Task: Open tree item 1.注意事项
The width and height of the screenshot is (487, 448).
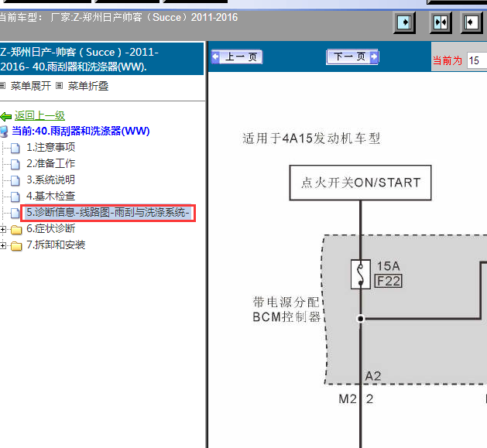Action: [x=50, y=147]
